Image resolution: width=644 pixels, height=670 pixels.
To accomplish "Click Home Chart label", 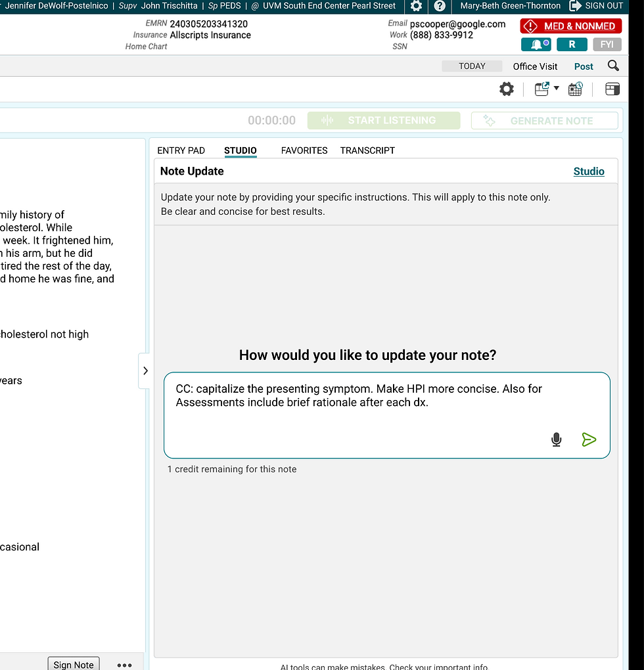I will [146, 47].
